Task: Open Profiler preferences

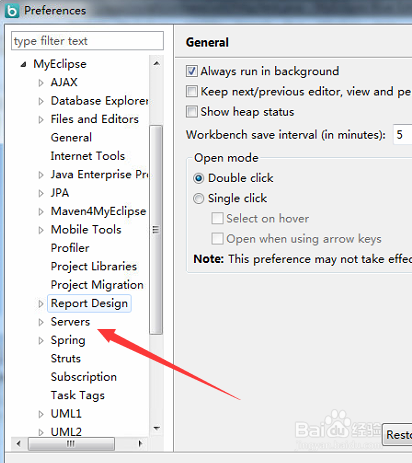Action: pos(70,248)
